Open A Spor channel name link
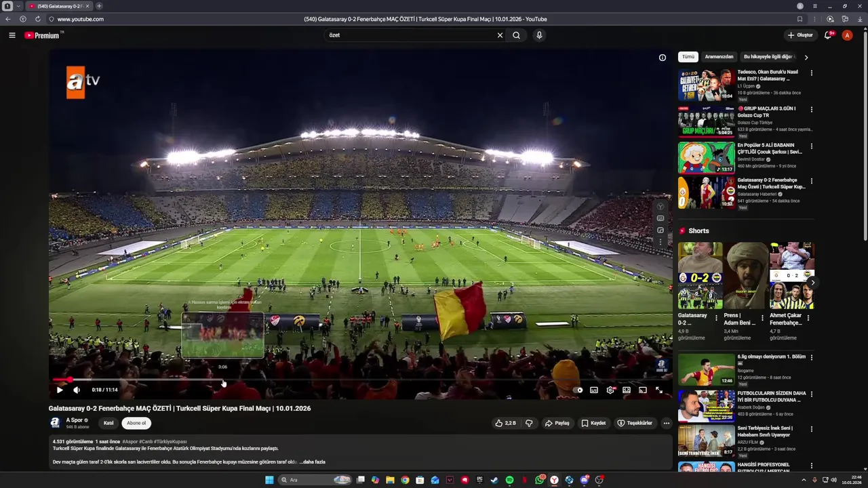The width and height of the screenshot is (868, 488). coord(74,420)
